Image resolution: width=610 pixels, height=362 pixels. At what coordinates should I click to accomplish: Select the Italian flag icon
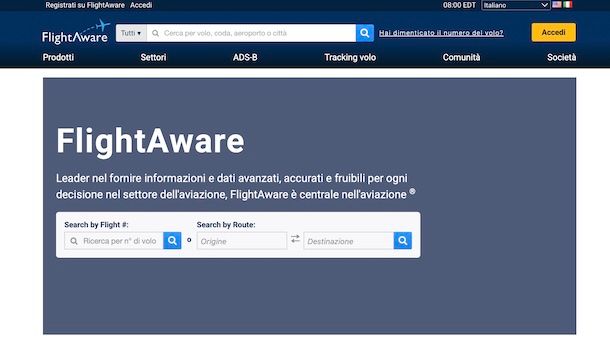568,5
